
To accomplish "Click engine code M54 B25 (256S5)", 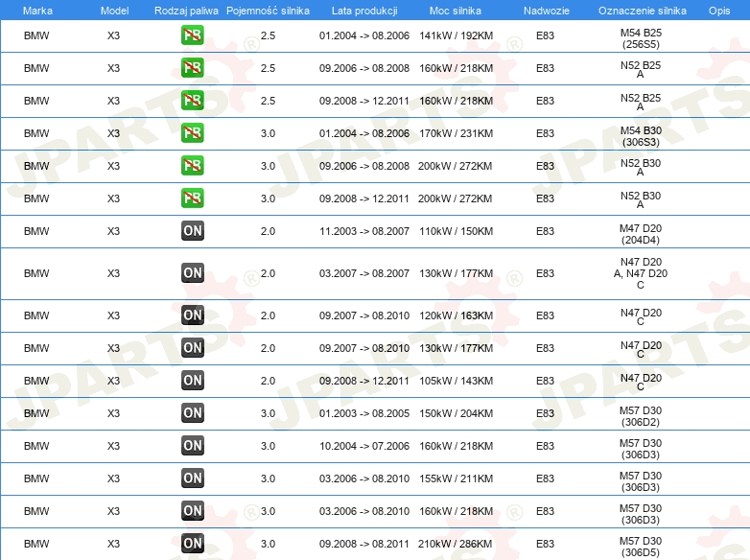I will [x=641, y=38].
